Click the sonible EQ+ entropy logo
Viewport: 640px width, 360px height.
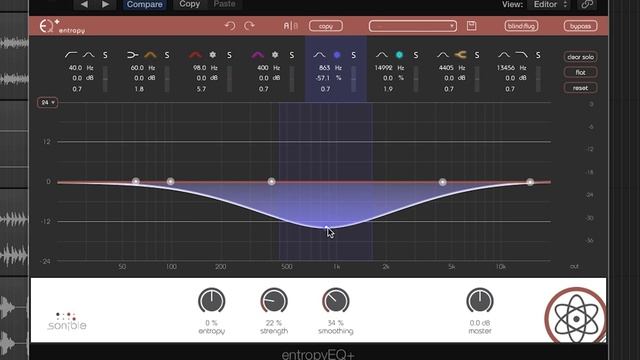[62, 26]
